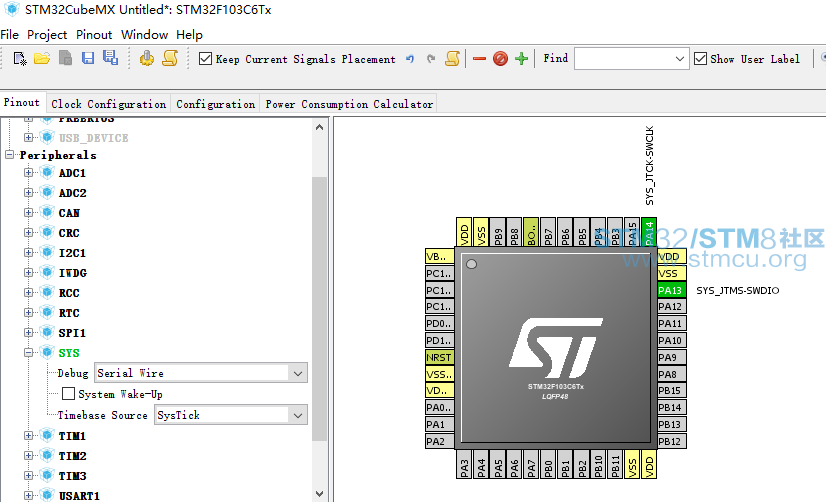Expand the I2C1 tree node
Viewport: 826px width, 502px height.
[x=28, y=252]
